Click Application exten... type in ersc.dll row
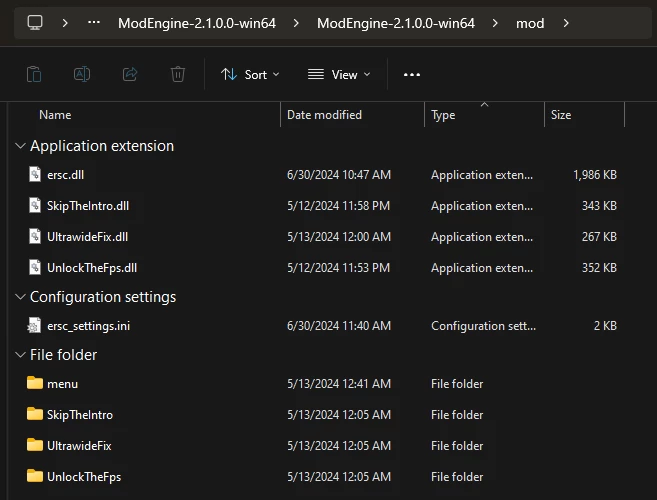 482,175
